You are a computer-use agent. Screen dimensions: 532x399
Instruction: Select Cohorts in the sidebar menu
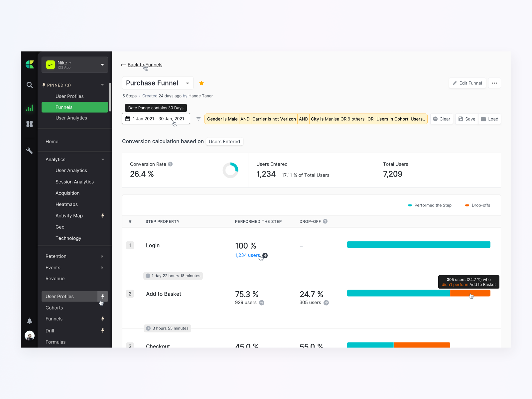point(54,308)
